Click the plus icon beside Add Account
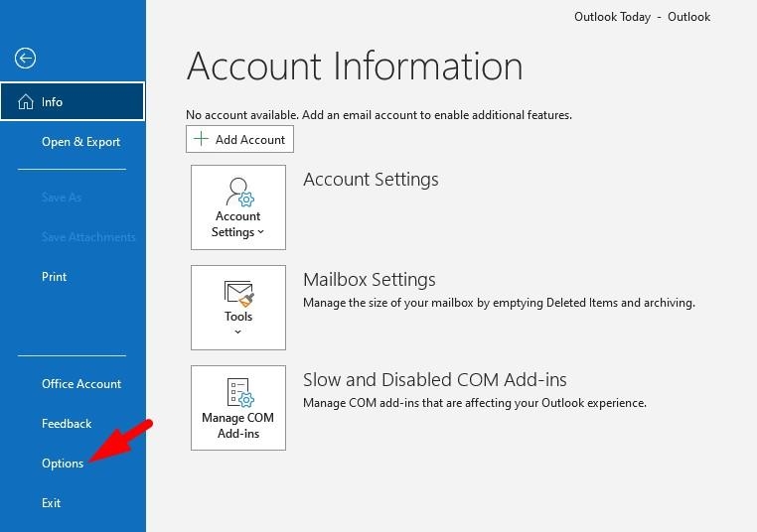The image size is (757, 532). 201,139
